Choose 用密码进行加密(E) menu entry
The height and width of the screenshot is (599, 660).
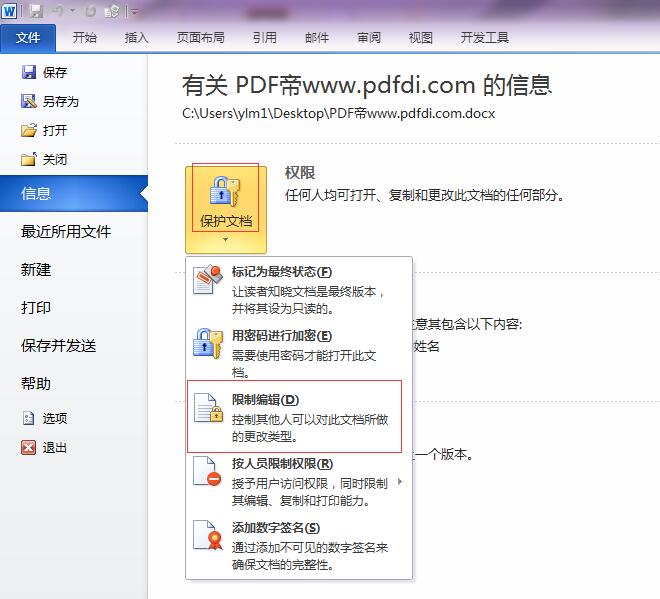(x=299, y=353)
